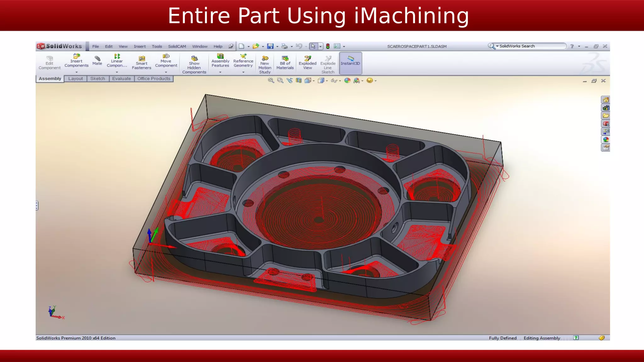Toggle the Instant3D button
Image resolution: width=644 pixels, height=362 pixels.
(350, 63)
